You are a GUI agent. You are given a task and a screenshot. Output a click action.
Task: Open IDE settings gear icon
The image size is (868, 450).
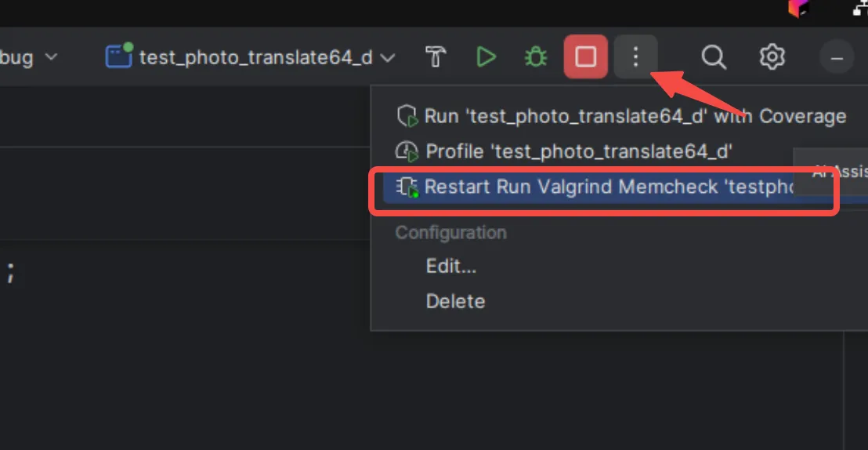pyautogui.click(x=772, y=56)
